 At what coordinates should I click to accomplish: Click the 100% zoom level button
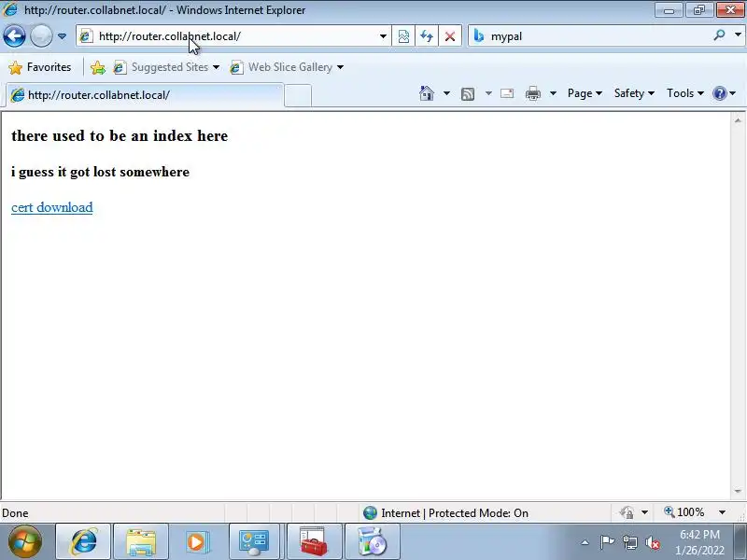click(x=684, y=512)
